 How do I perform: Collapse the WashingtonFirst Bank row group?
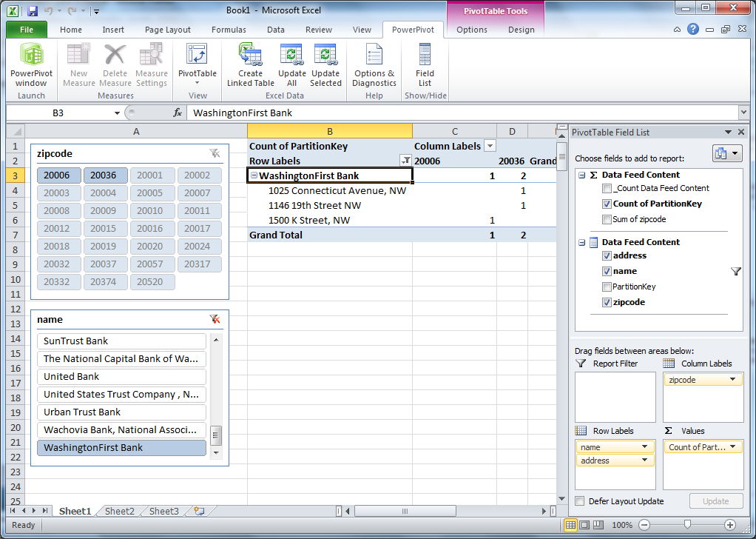[254, 175]
